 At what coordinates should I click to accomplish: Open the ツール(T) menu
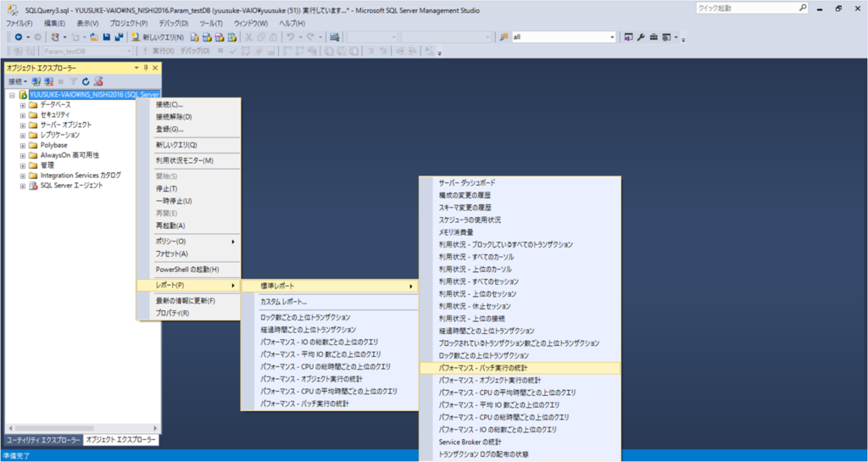[211, 23]
